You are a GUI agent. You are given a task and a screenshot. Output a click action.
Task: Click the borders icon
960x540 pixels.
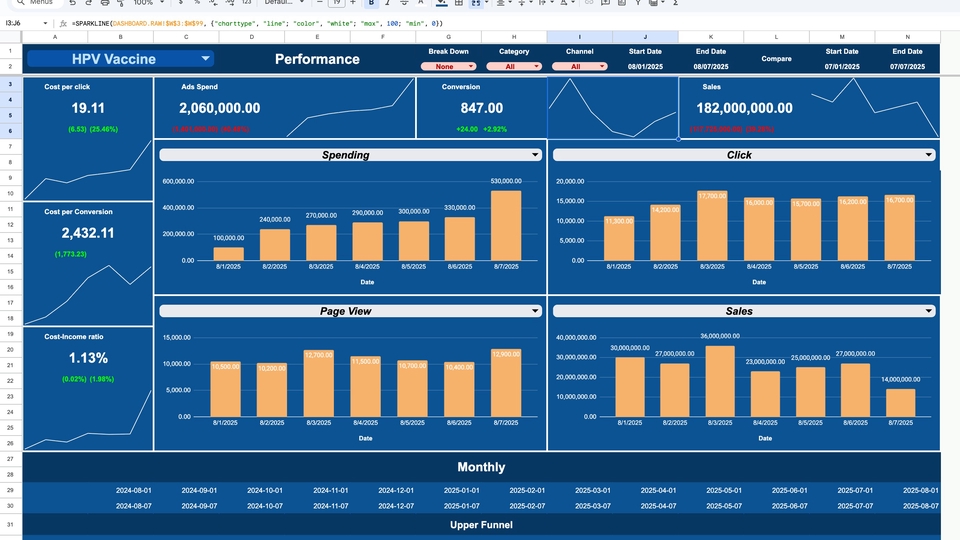coord(458,3)
